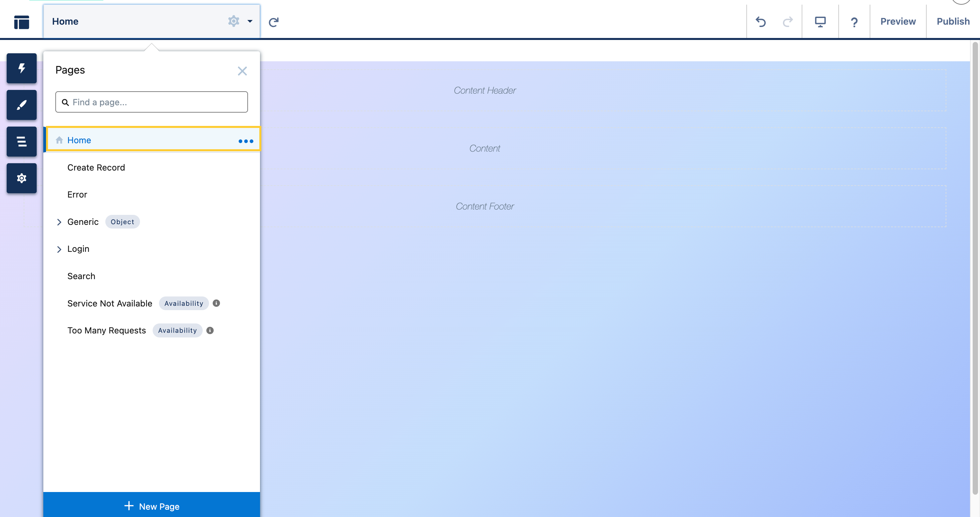Open the Home page selector dropdown arrow
This screenshot has height=517, width=980.
[x=250, y=21]
